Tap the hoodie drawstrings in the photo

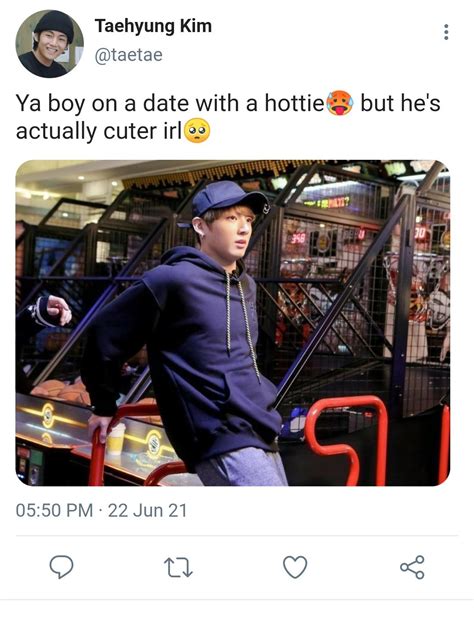point(242,325)
